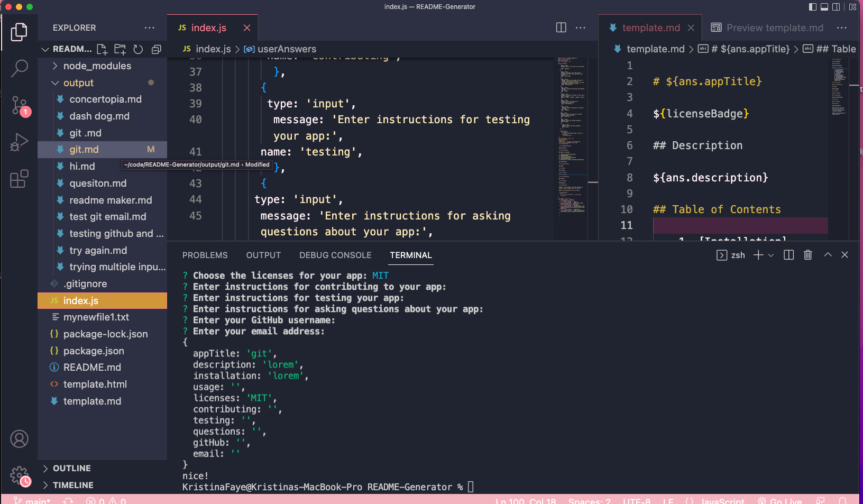Close the index.js editor tab
The width and height of the screenshot is (863, 504).
pos(247,28)
